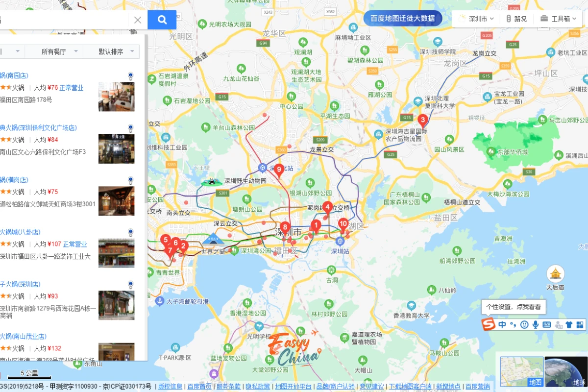Select map marker number 8

(x=285, y=228)
